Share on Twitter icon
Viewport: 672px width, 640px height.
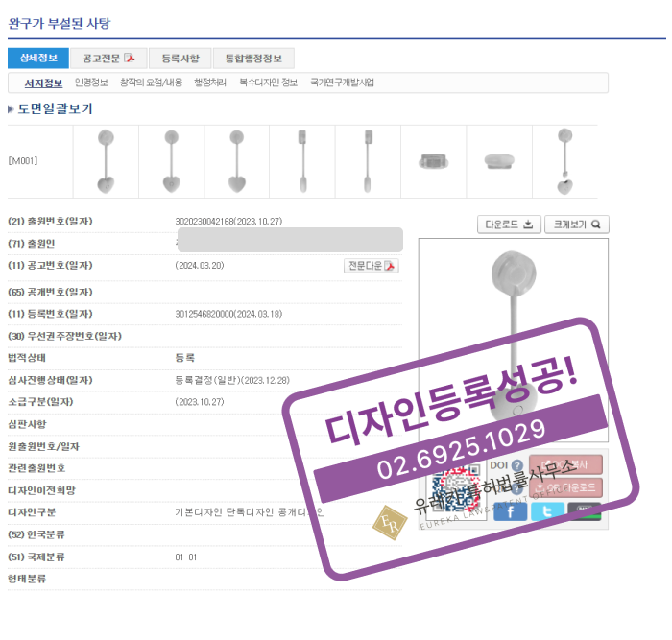point(547,510)
